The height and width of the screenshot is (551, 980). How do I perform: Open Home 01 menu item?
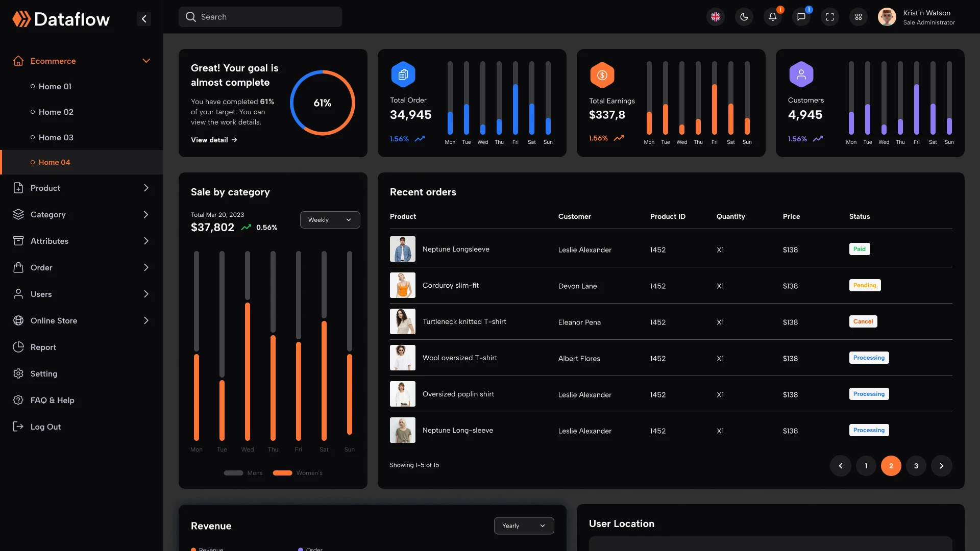pos(55,86)
